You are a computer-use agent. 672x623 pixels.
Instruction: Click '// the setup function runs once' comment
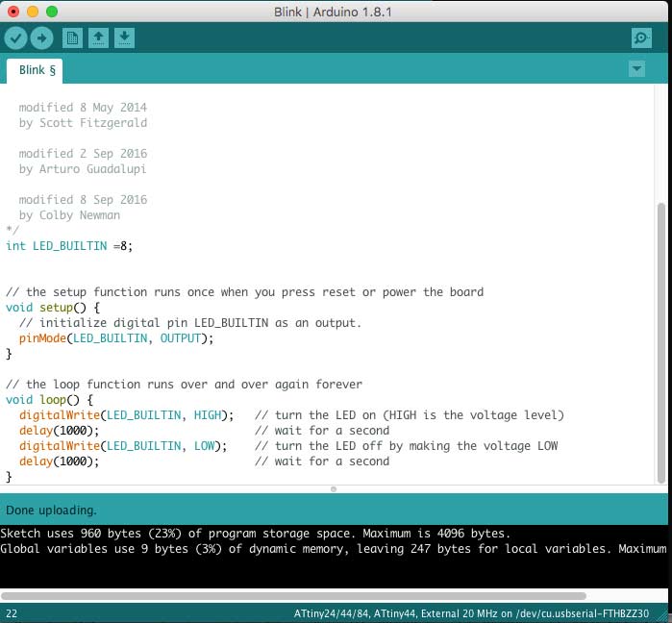[245, 292]
